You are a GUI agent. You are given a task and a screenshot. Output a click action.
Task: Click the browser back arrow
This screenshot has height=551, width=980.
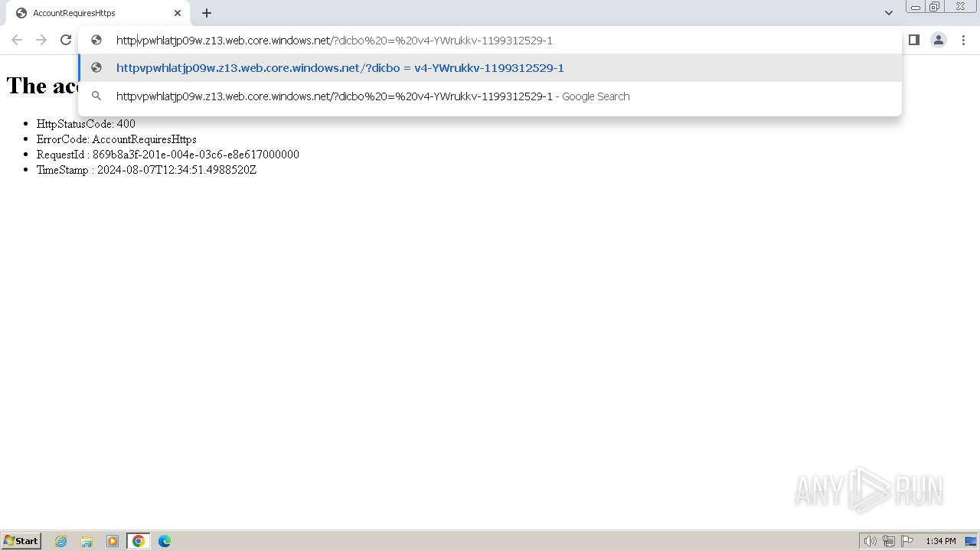pos(17,40)
